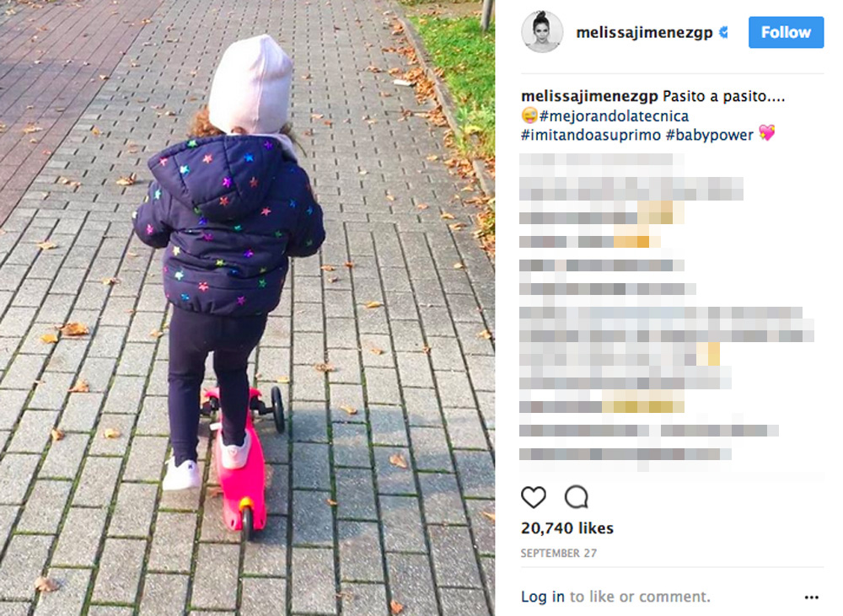
Task: Click the sparkling heart emoji in caption
Action: 766,133
